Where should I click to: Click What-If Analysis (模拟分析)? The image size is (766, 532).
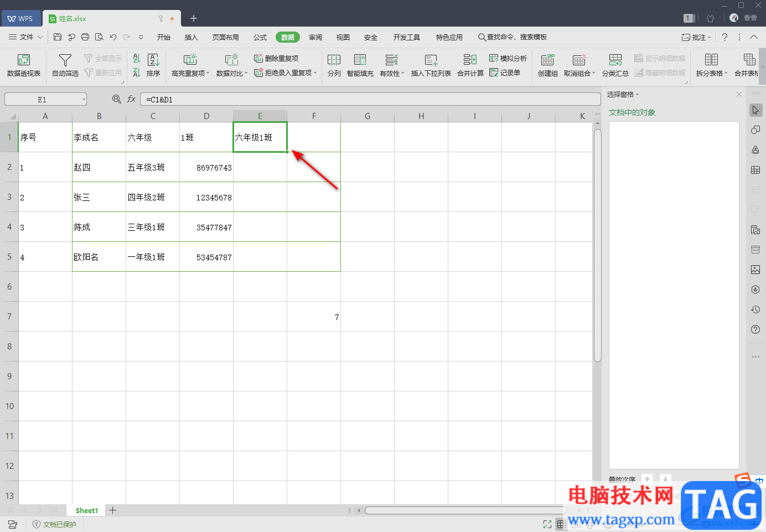point(508,58)
